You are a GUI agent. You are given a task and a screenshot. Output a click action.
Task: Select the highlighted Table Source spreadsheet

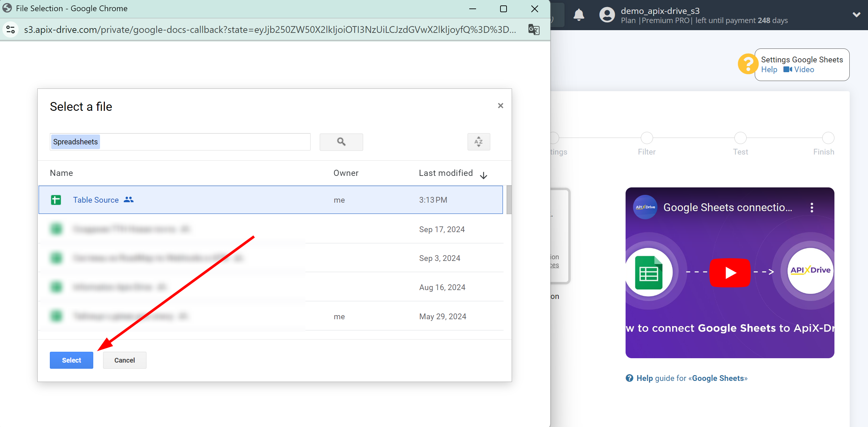click(x=71, y=360)
